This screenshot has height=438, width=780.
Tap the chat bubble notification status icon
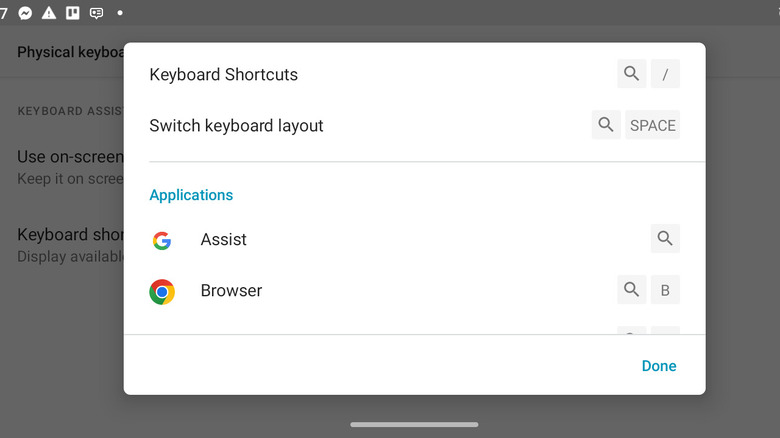click(96, 13)
